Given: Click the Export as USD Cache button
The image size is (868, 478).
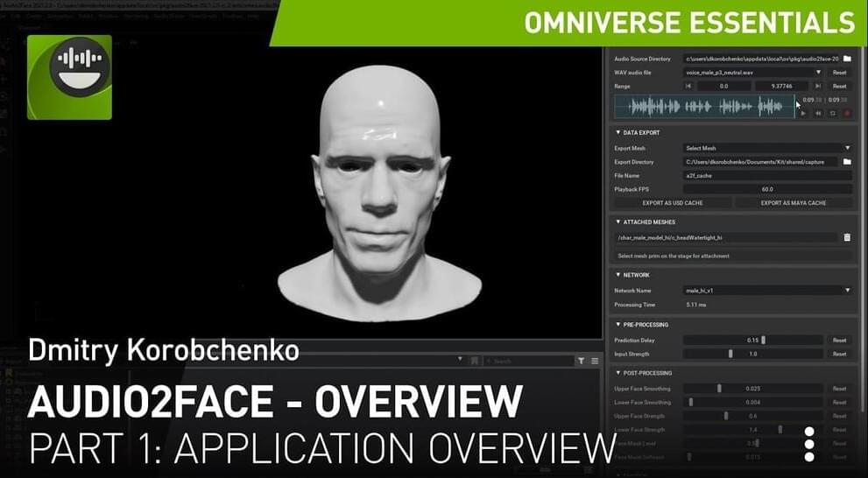Looking at the screenshot, I should coord(673,203).
